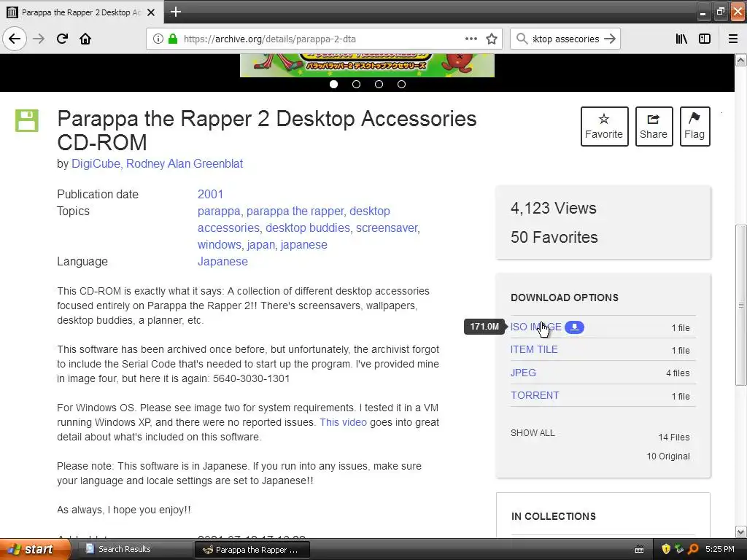Open the 'japanese' topic link
The height and width of the screenshot is (560, 747).
(x=304, y=245)
